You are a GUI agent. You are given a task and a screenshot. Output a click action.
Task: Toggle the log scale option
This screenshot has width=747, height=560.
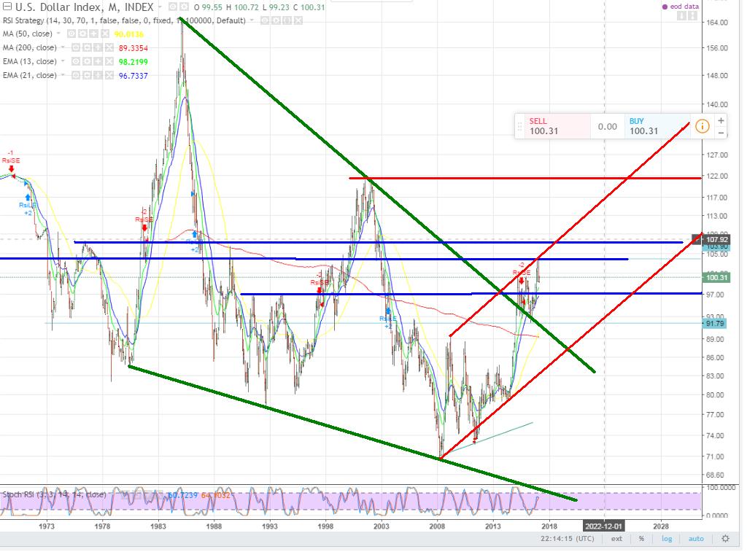click(667, 539)
